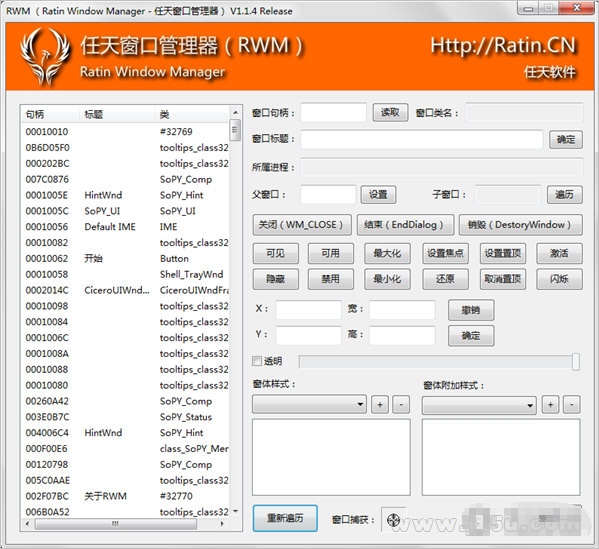The image size is (599, 549).
Task: Click the X coordinate input field
Action: (x=308, y=309)
